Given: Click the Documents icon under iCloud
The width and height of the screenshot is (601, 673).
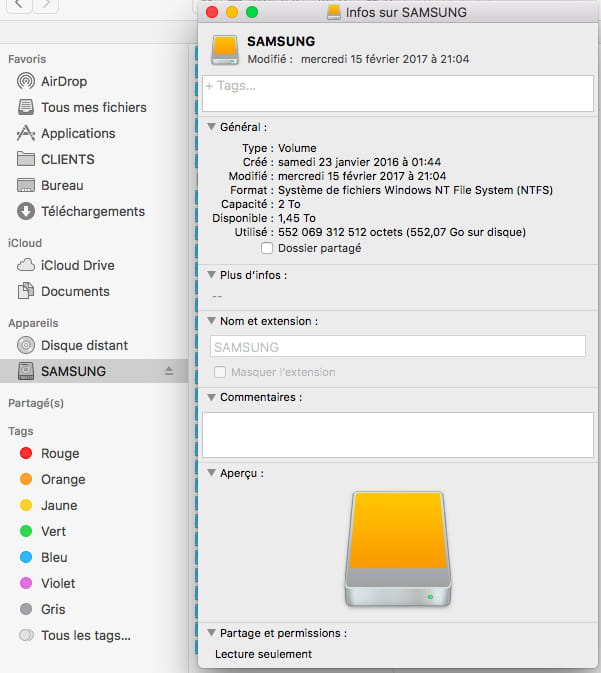Looking at the screenshot, I should 26,291.
